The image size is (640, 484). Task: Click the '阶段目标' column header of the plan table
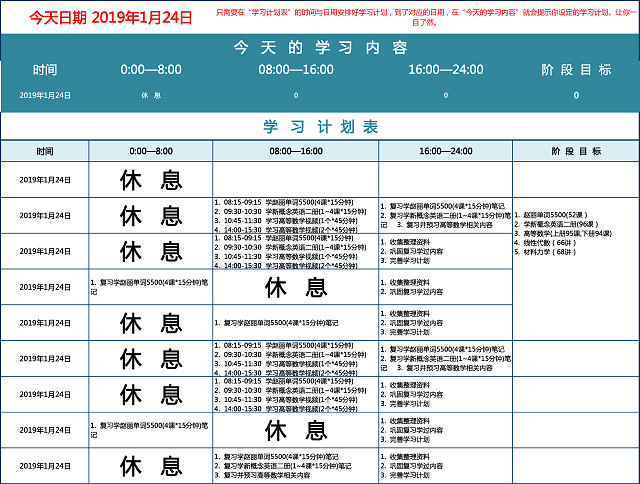click(x=576, y=151)
